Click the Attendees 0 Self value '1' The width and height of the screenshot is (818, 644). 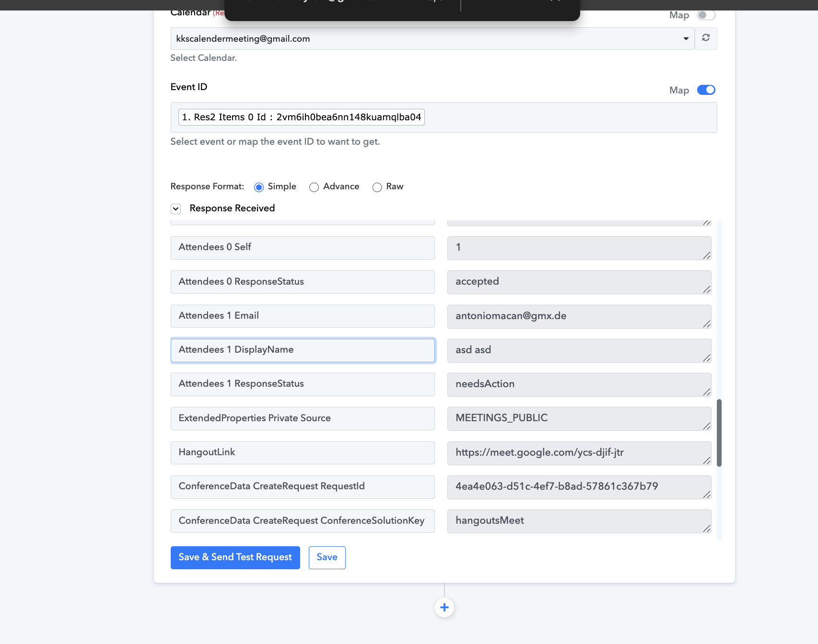point(579,248)
